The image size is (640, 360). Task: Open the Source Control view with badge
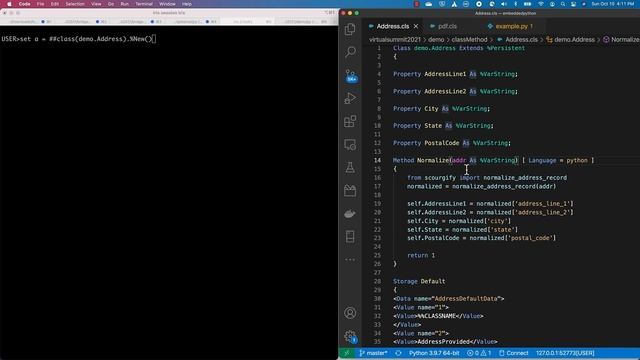click(x=350, y=76)
